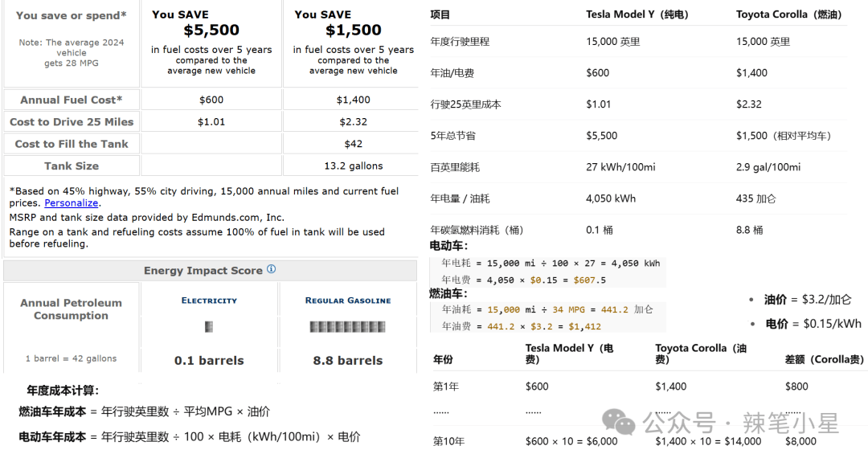The height and width of the screenshot is (458, 868).
Task: Select the '第1年' row label
Action: tap(445, 386)
